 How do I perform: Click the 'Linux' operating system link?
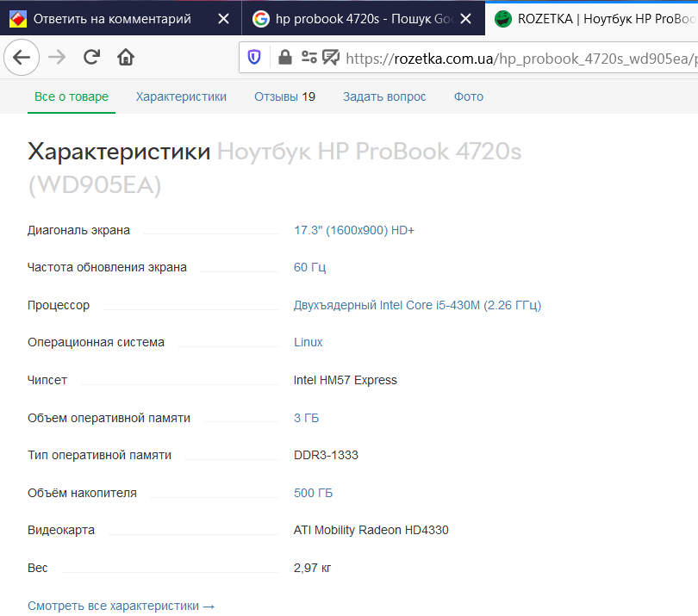pyautogui.click(x=308, y=342)
